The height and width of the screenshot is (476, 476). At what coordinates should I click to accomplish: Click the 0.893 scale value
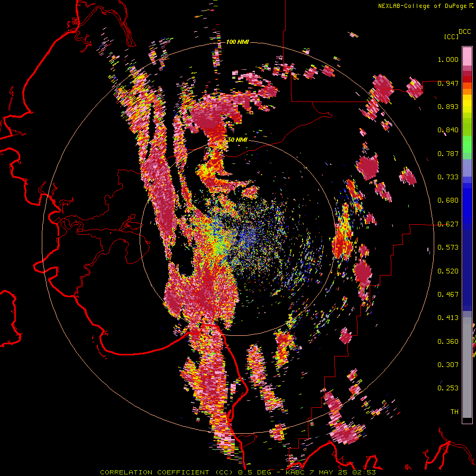click(448, 106)
